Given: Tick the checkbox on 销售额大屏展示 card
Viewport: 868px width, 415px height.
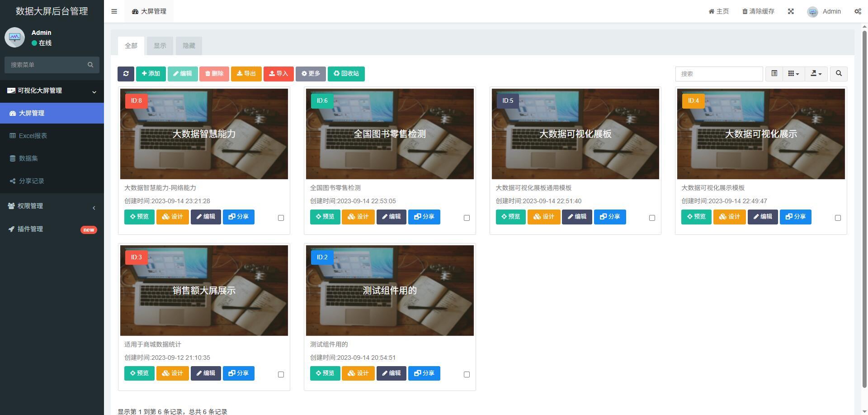Looking at the screenshot, I should [x=281, y=374].
